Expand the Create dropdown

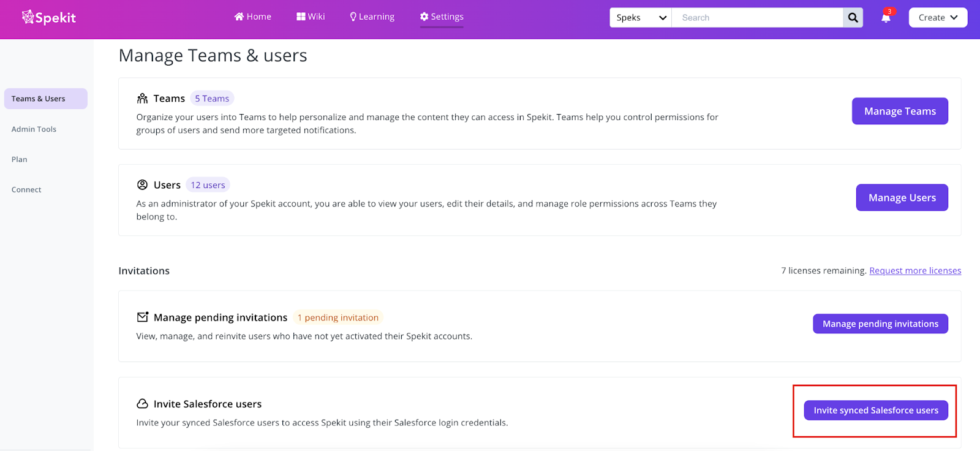(x=938, y=17)
